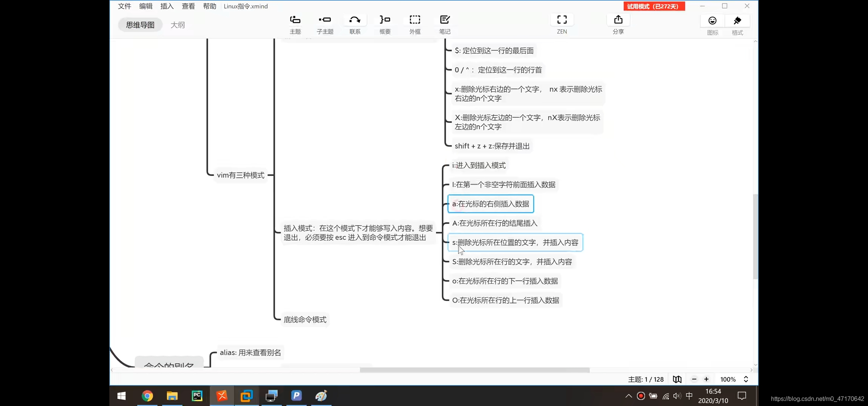
Task: Select topic i:进入到插入模式
Action: click(479, 165)
